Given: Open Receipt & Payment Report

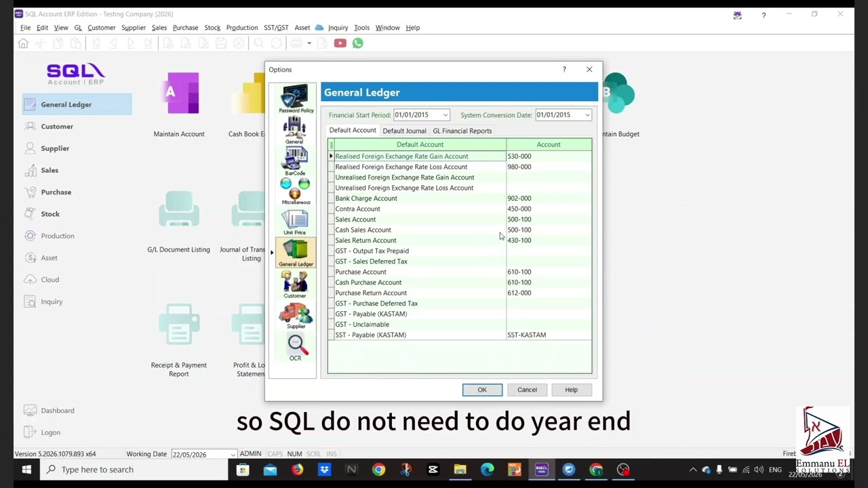Looking at the screenshot, I should pyautogui.click(x=179, y=340).
